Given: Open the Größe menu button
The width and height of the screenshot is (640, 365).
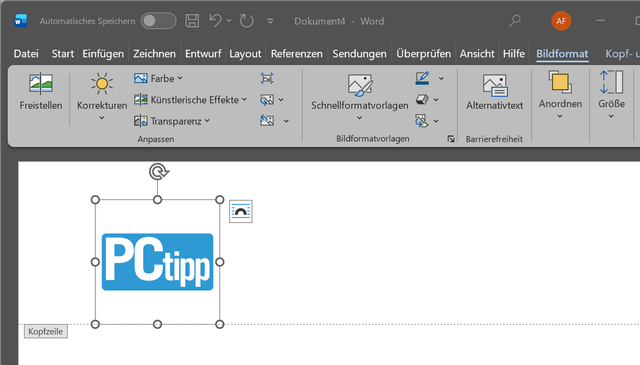Looking at the screenshot, I should [611, 96].
